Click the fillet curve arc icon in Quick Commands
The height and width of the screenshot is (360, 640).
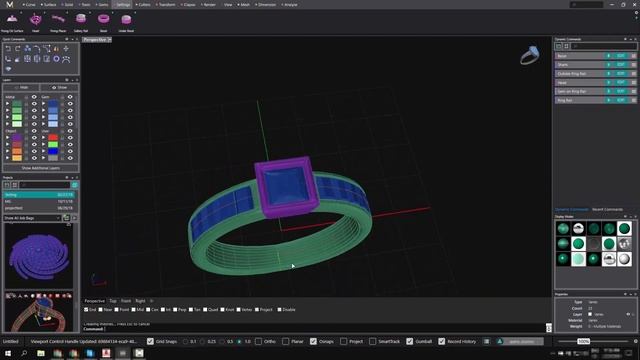pyautogui.click(x=37, y=49)
